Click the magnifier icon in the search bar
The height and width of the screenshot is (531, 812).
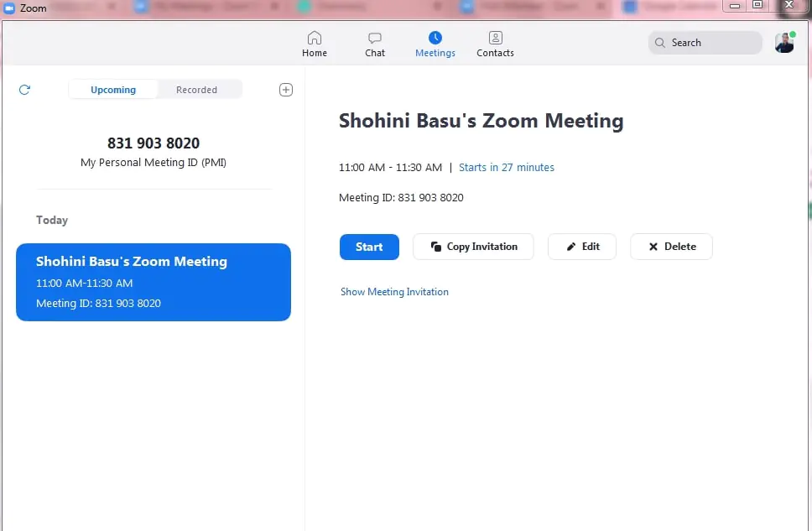click(x=662, y=42)
